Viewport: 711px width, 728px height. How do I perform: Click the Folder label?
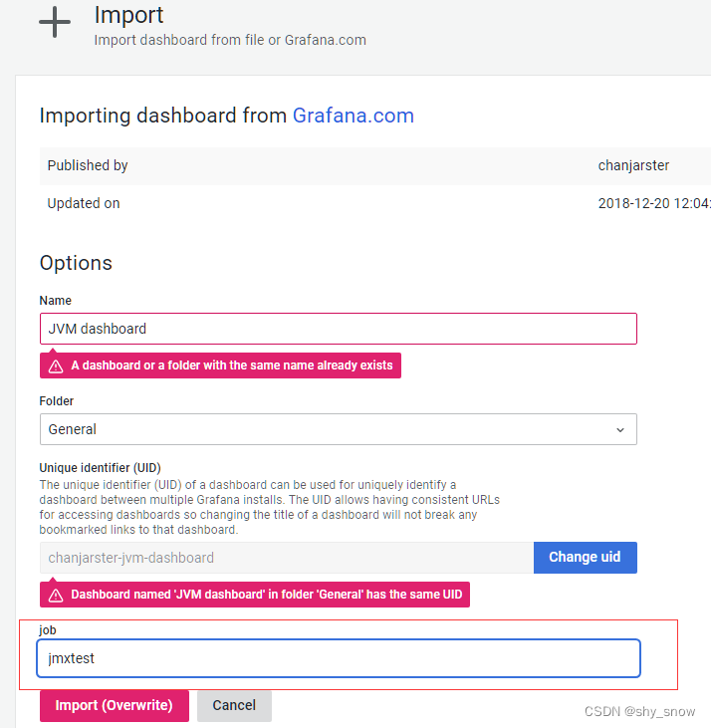[x=56, y=401]
